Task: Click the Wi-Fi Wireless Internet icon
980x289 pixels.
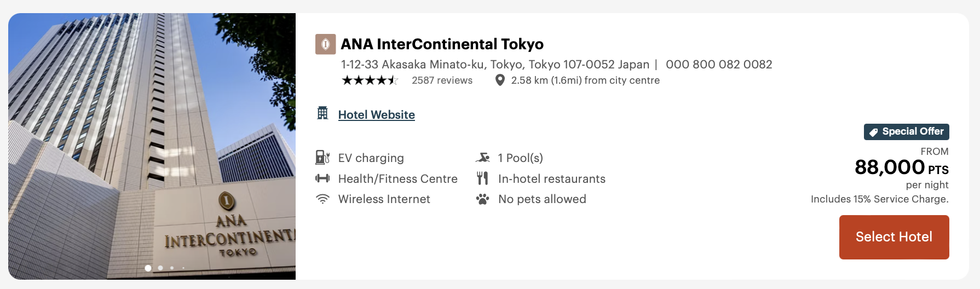Action: click(x=322, y=199)
